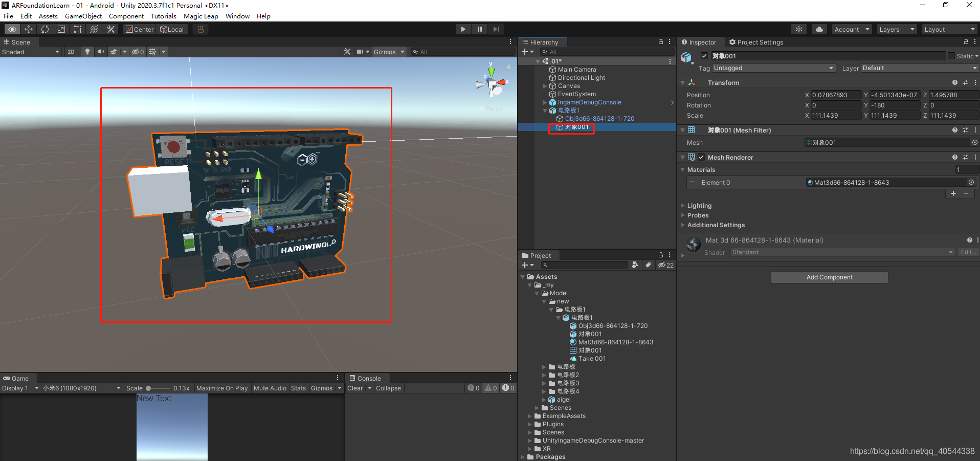Select the Hand view tool
Image resolution: width=980 pixels, height=461 pixels.
(12, 29)
